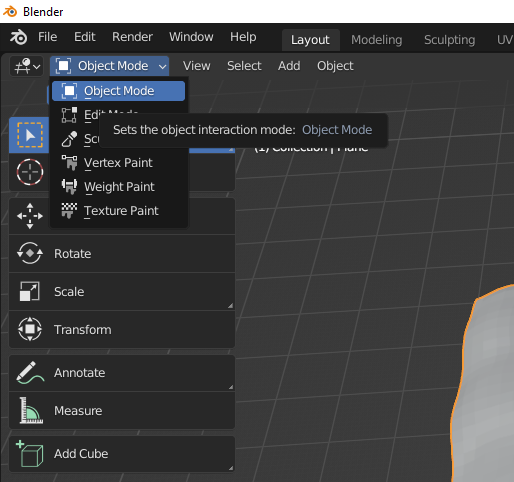514x482 pixels.
Task: Switch to the Modeling workspace tab
Action: point(376,40)
